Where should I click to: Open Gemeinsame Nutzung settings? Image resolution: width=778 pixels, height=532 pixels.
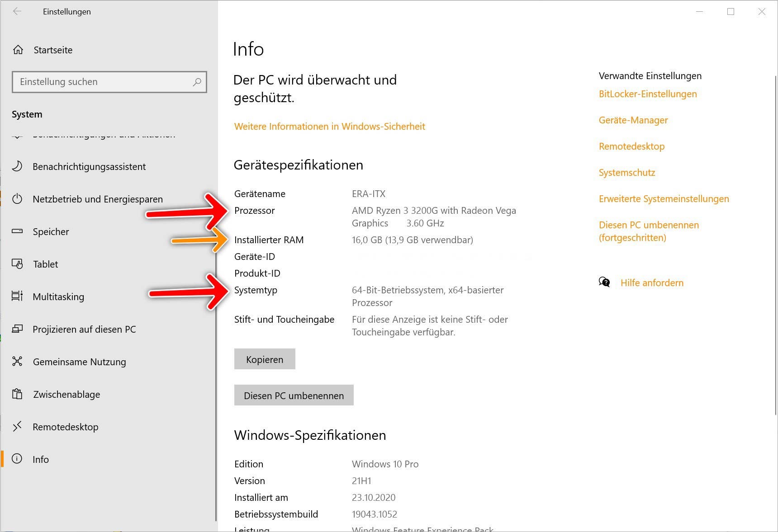click(x=79, y=362)
